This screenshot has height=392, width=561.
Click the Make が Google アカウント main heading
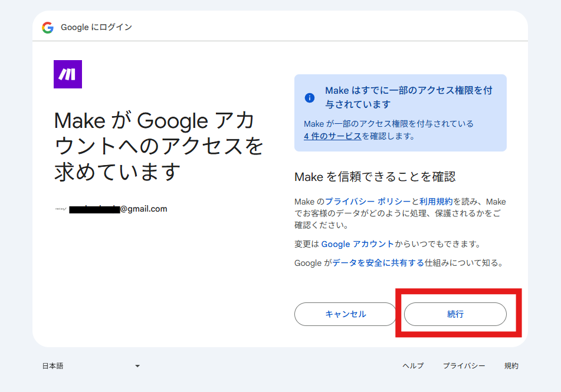pyautogui.click(x=159, y=146)
